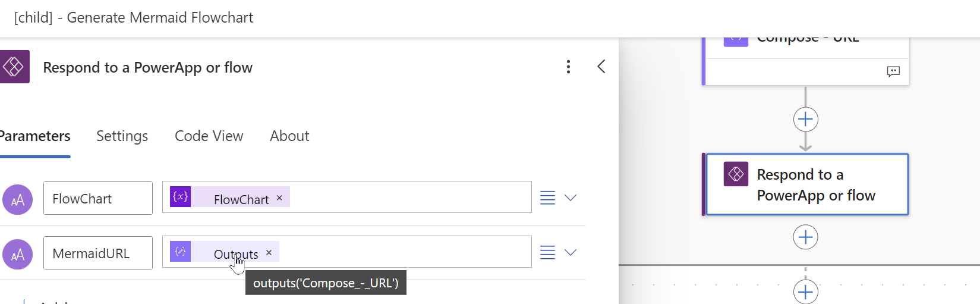Click the bottom-most plus insert button
Image resolution: width=980 pixels, height=304 pixels.
(x=805, y=292)
